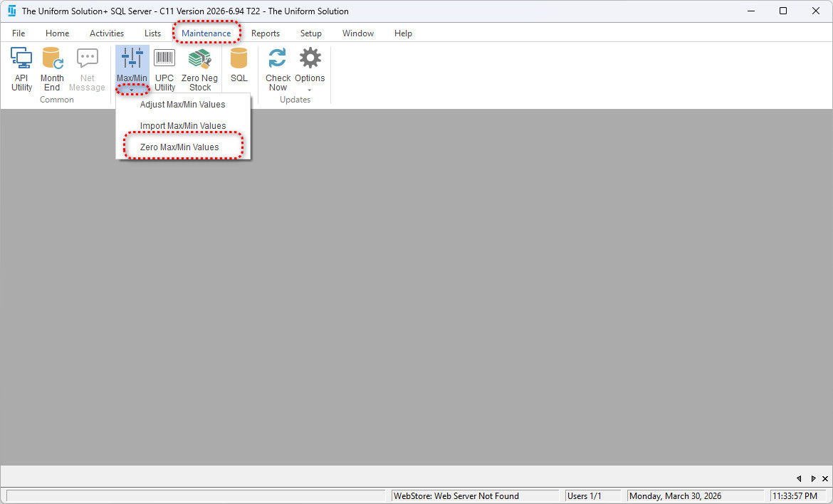Switch to the Home ribbon tab
Image resolution: width=833 pixels, height=504 pixels.
[x=57, y=33]
